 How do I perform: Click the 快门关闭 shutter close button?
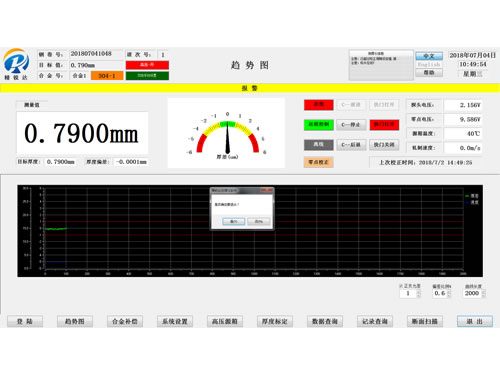pyautogui.click(x=384, y=145)
